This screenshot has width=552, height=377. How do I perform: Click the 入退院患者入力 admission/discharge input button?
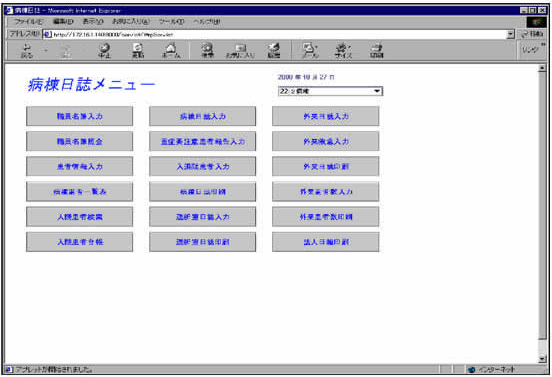tap(202, 166)
